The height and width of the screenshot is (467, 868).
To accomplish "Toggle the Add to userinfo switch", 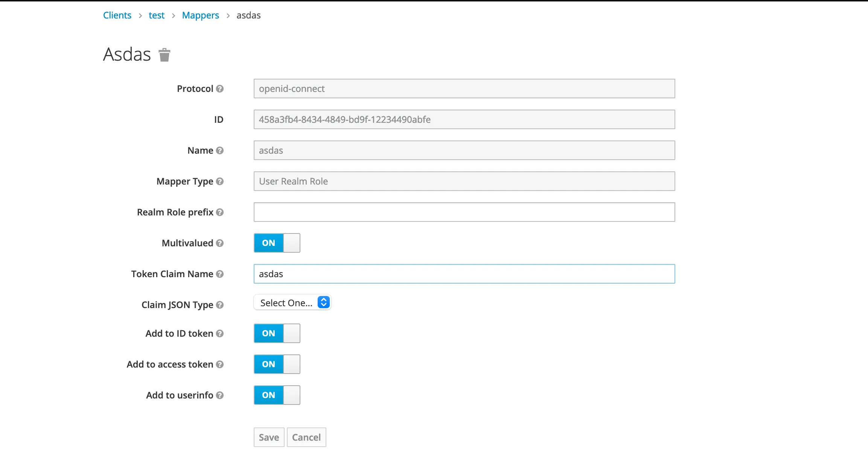I will click(x=277, y=395).
